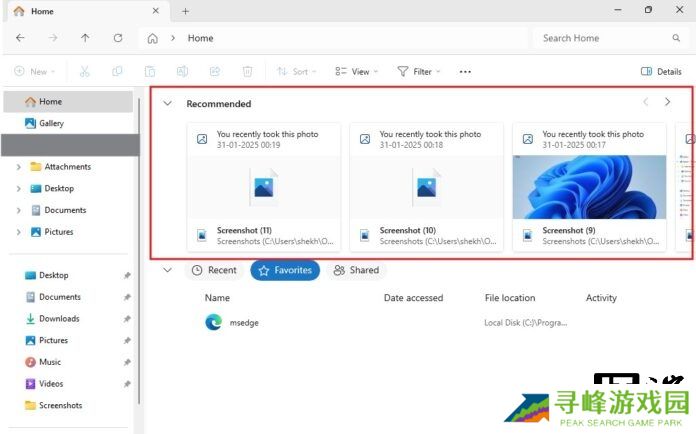This screenshot has width=696, height=434.
Task: Click the Forward navigation arrow
Action: pyautogui.click(x=53, y=38)
